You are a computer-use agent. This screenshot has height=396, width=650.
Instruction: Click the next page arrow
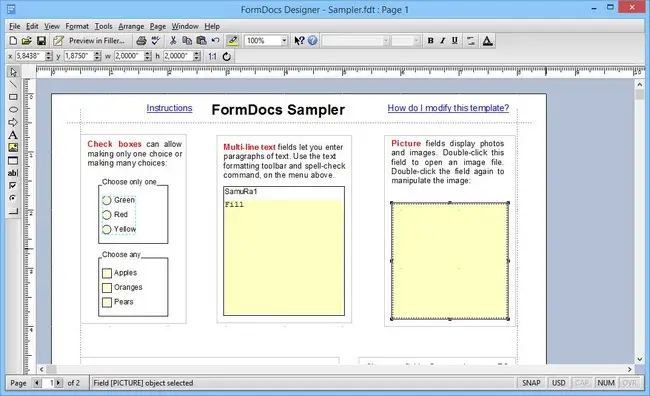(x=58, y=383)
